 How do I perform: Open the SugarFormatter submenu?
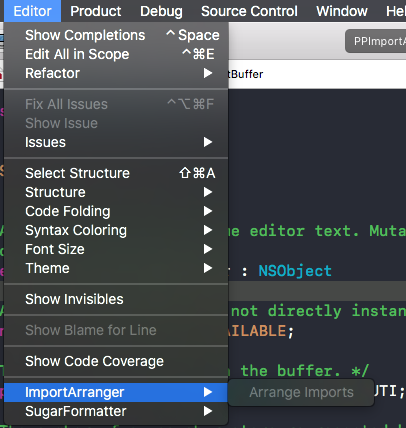[x=116, y=411]
